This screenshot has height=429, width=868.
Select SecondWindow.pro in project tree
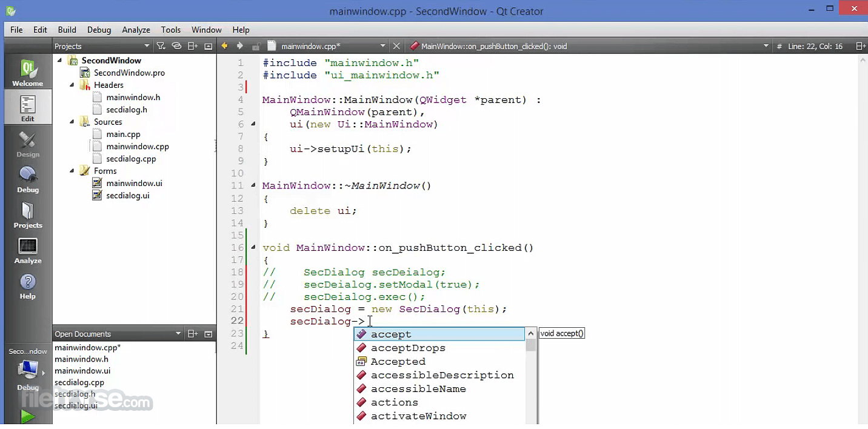[x=129, y=73]
